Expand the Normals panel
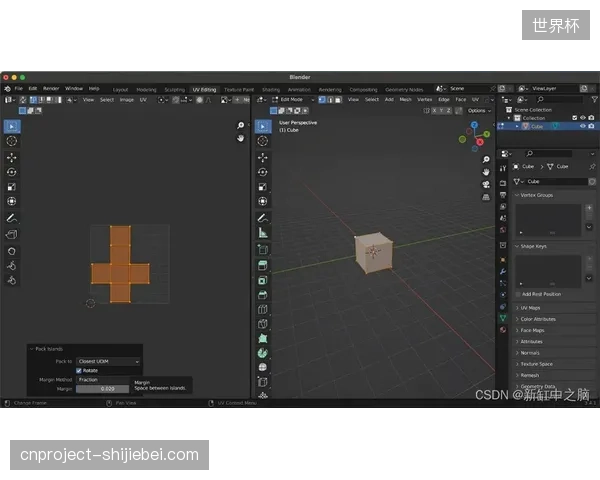The height and width of the screenshot is (480, 600). coord(554,353)
